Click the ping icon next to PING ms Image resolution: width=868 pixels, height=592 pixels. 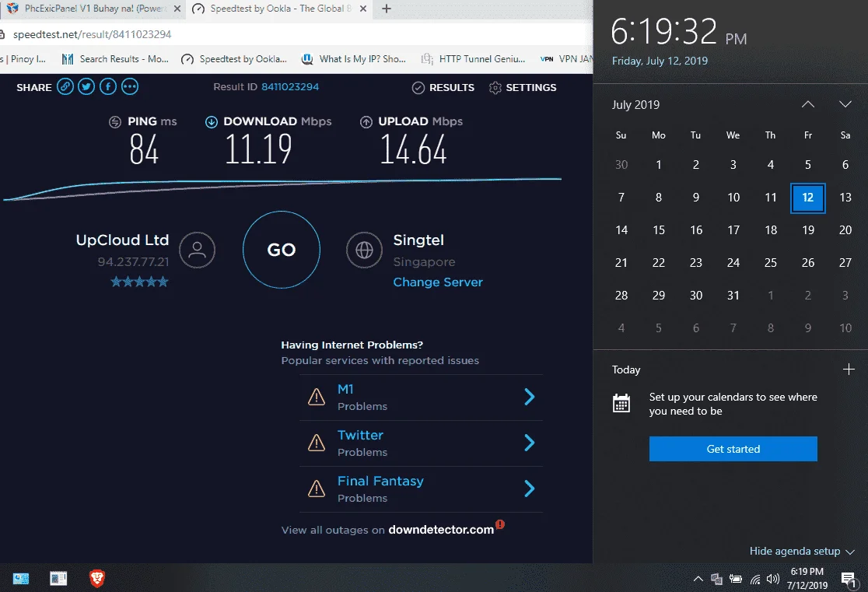pyautogui.click(x=115, y=122)
